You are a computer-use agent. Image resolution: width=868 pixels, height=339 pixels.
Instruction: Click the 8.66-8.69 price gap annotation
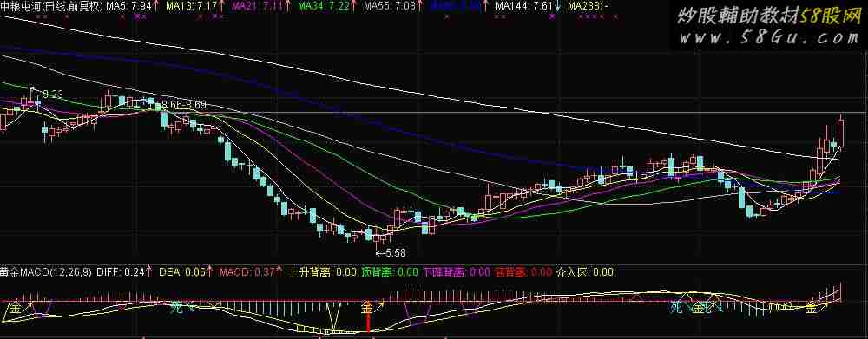184,104
